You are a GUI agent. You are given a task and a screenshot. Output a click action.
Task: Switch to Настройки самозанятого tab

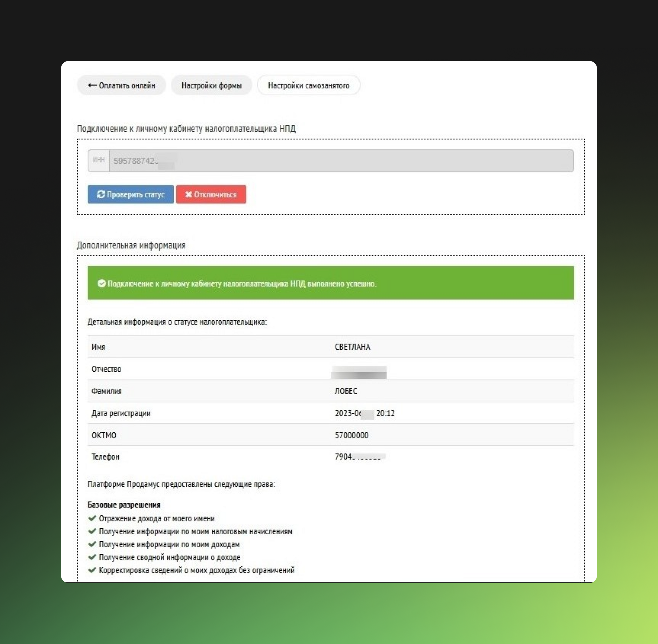tap(308, 85)
